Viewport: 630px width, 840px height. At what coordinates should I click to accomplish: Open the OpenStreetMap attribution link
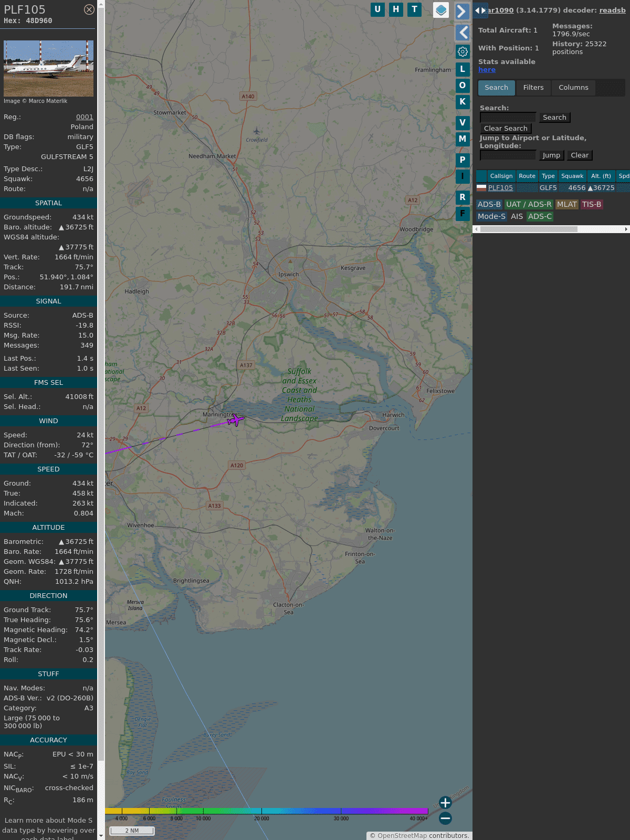(402, 836)
